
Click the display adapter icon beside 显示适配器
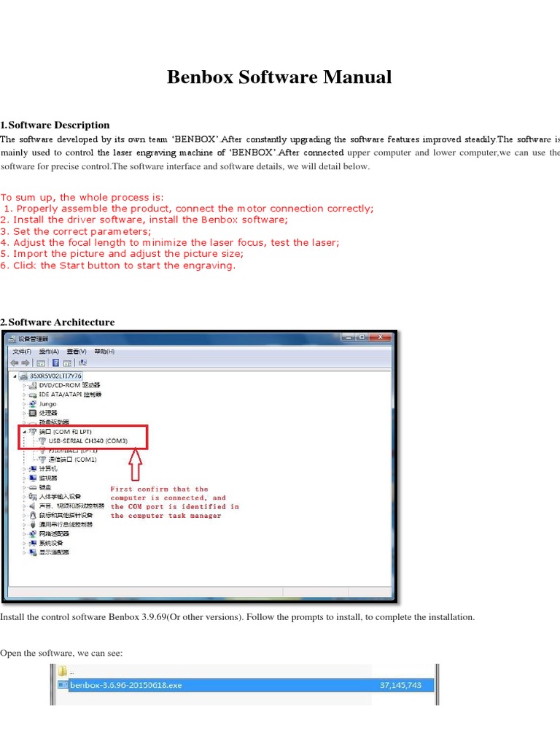[x=33, y=552]
